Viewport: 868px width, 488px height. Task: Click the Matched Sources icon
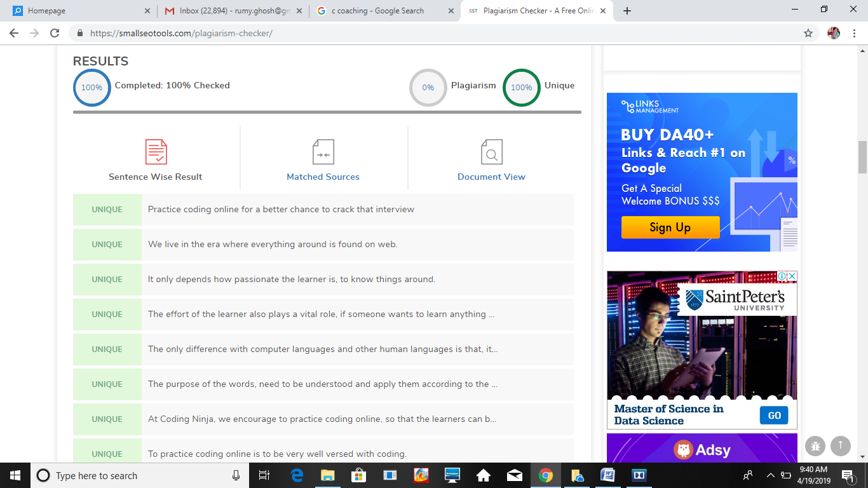point(323,152)
